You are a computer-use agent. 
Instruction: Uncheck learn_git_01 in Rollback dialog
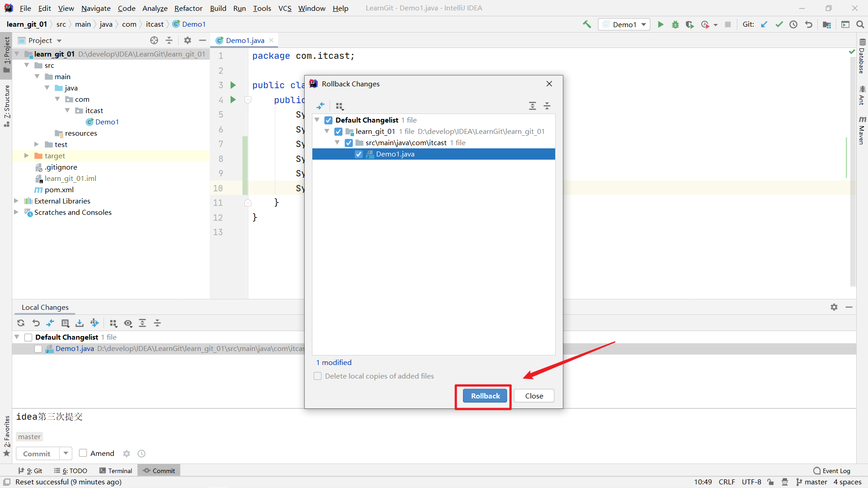(339, 132)
